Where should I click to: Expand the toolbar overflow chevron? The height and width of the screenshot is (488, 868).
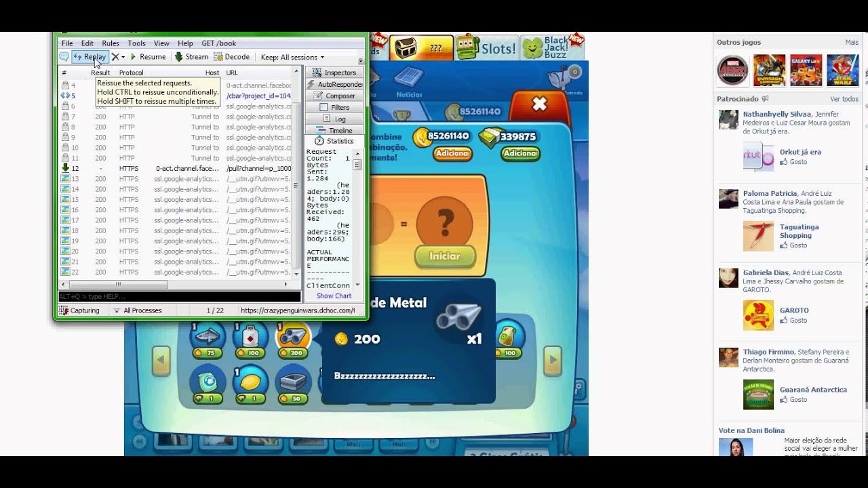pyautogui.click(x=361, y=61)
